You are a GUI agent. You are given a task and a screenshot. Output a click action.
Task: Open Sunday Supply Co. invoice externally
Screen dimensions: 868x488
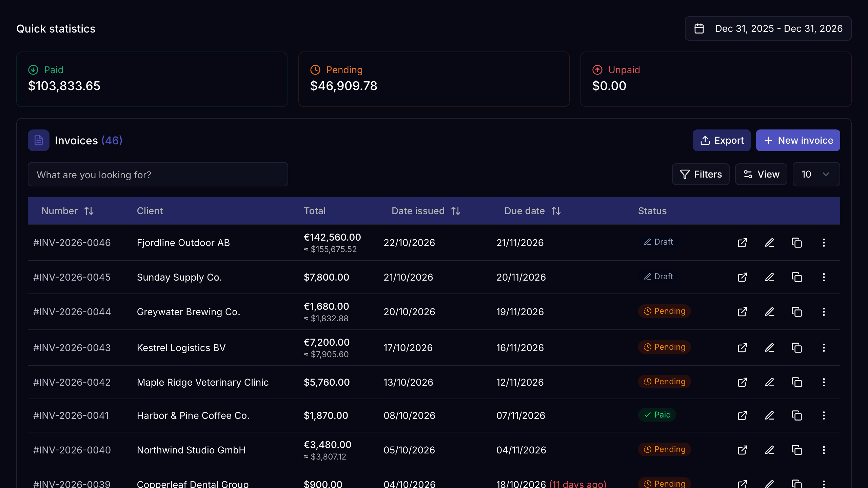click(743, 277)
